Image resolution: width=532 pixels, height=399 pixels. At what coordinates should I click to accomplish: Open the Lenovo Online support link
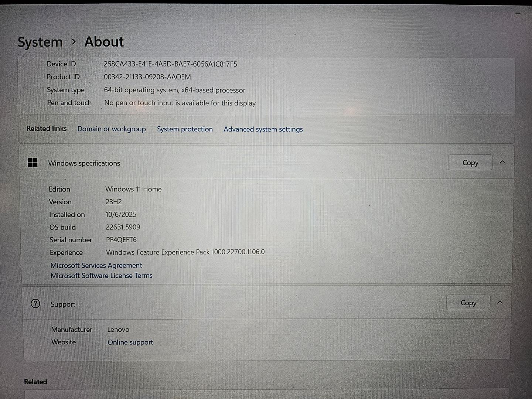click(130, 342)
